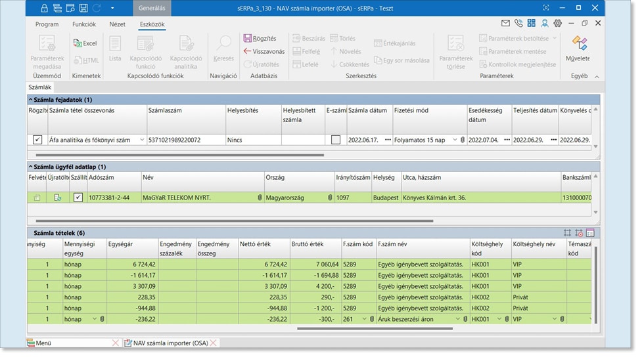Click the Nettó érték cell 3 307,09
This screenshot has width=644, height=361.
point(275,286)
